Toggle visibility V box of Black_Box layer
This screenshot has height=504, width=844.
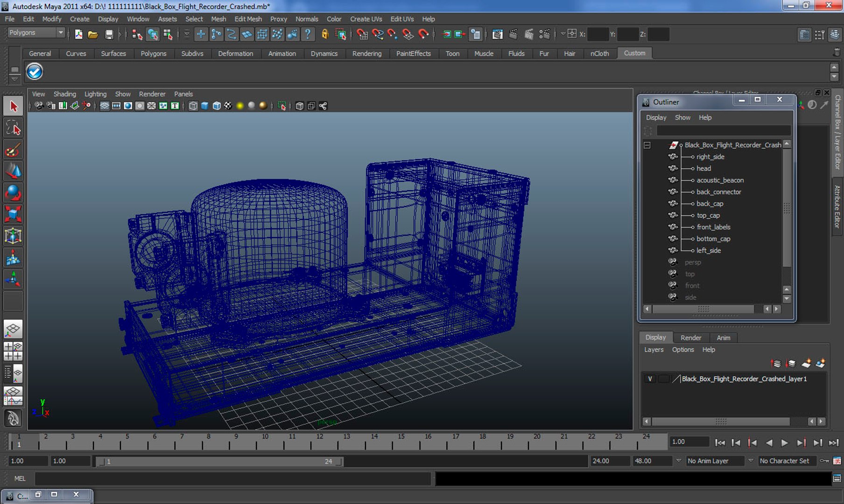650,379
